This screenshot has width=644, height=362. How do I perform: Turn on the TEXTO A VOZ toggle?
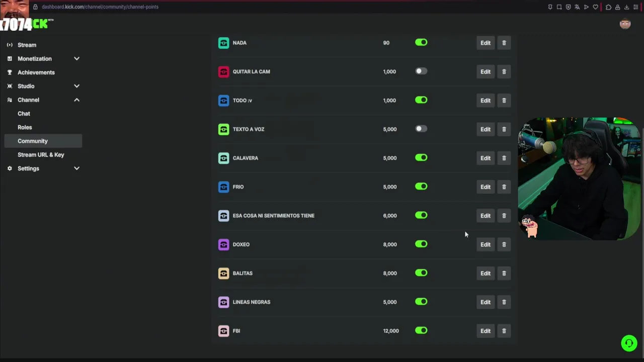coord(421,129)
